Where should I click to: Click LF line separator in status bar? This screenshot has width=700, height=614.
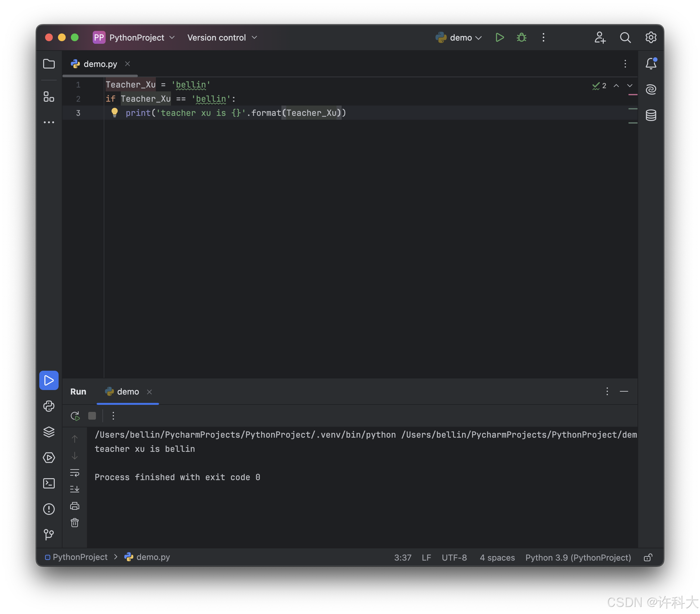click(x=426, y=558)
